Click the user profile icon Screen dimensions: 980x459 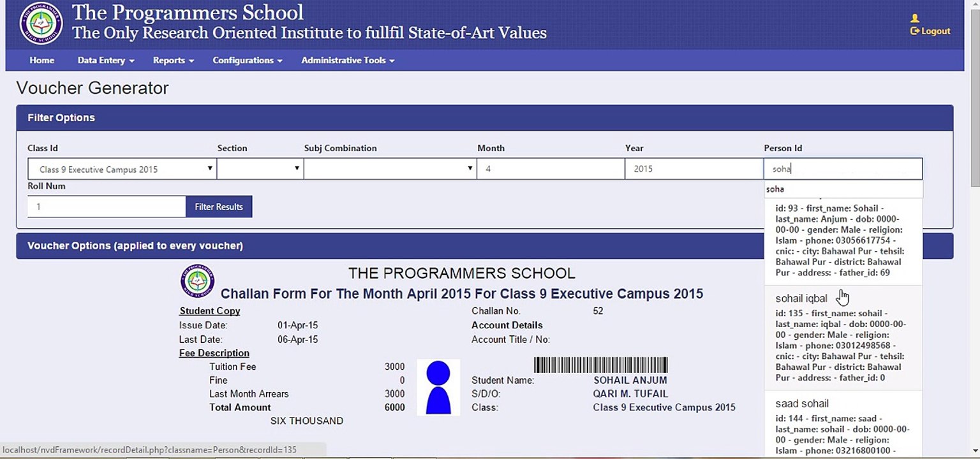914,18
